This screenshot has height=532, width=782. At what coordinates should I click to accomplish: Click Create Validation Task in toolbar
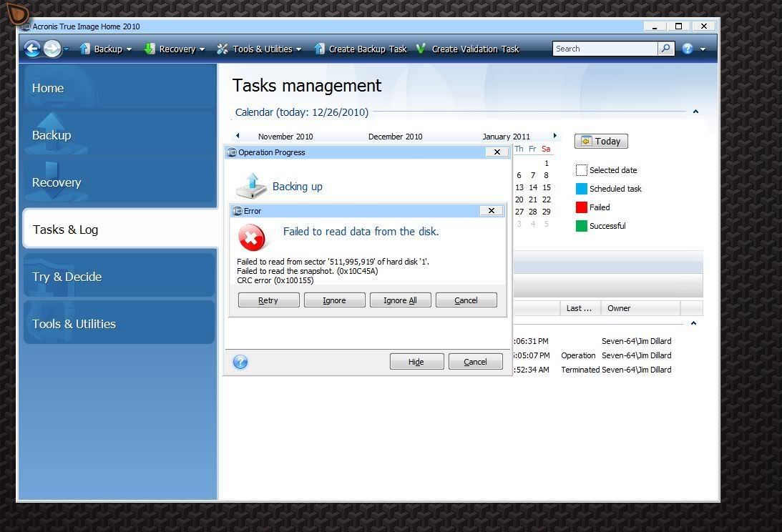[468, 49]
